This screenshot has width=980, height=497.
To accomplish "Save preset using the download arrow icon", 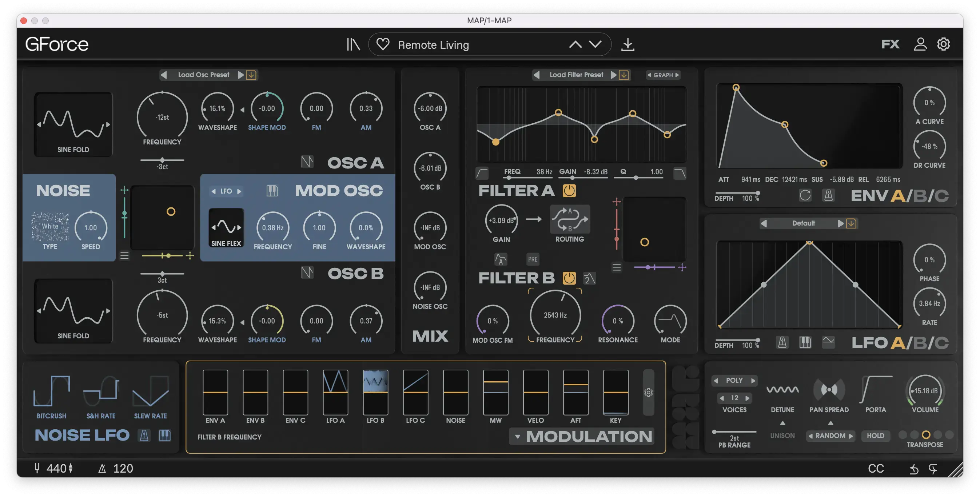I will pos(628,44).
